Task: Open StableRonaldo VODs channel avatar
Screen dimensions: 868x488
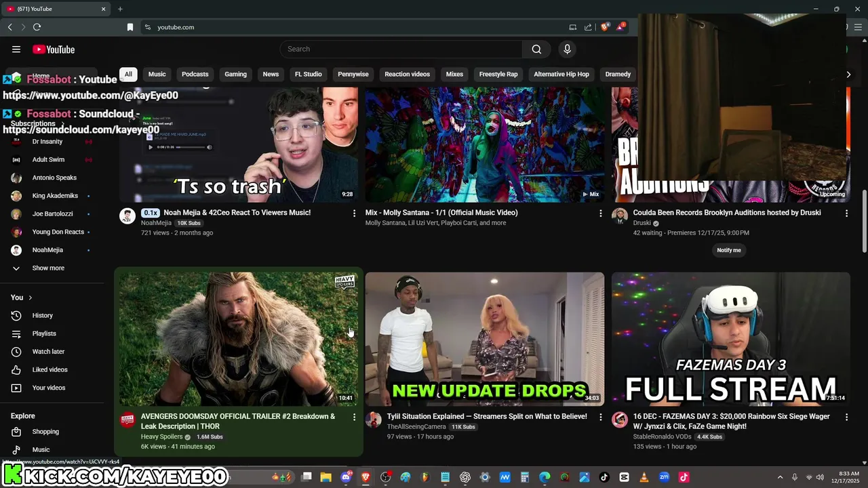Action: [620, 420]
